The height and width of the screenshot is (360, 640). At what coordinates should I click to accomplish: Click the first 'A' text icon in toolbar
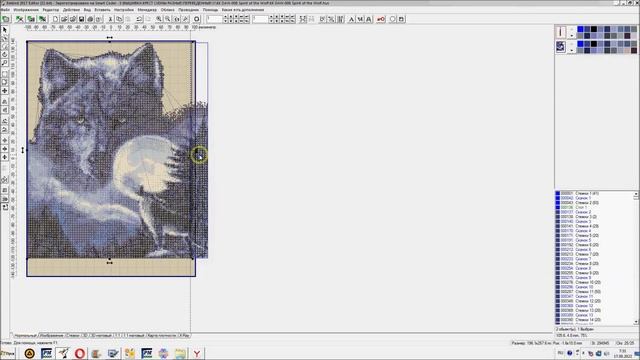(351, 19)
